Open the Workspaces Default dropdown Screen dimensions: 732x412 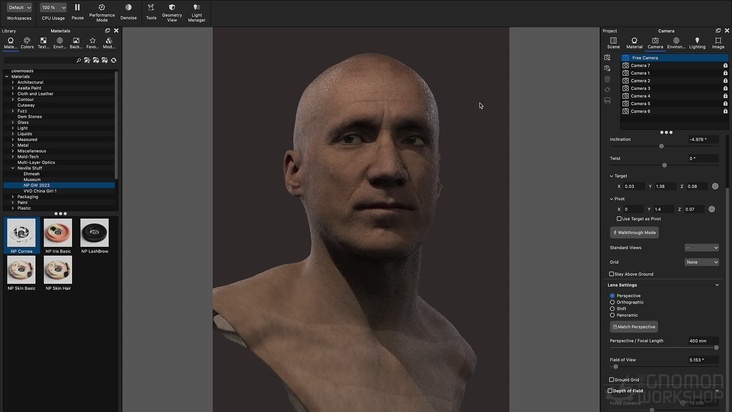point(19,7)
